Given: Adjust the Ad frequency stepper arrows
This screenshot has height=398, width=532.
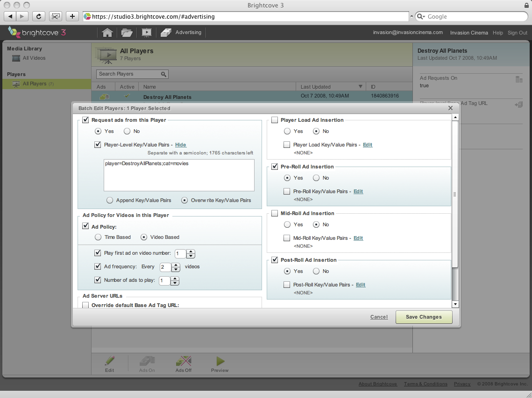Looking at the screenshot, I should click(176, 267).
